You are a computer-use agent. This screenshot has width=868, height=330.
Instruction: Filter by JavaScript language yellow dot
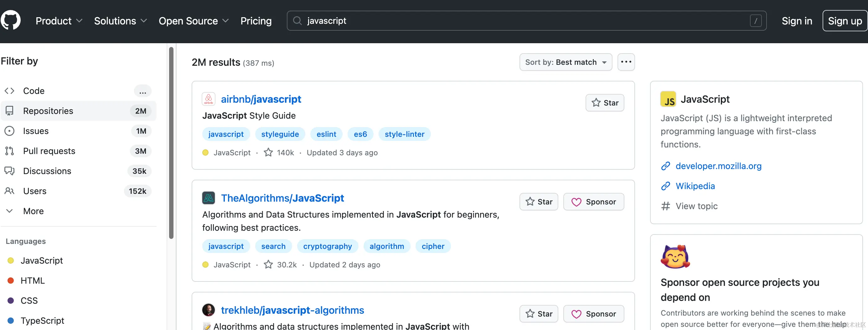tap(11, 260)
